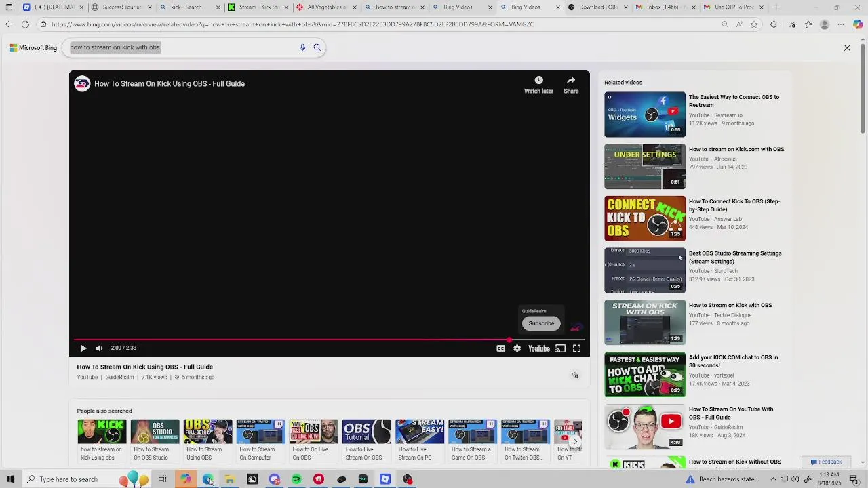Screen dimensions: 868x488
Task: Click the browser address bar URL
Action: tap(292, 24)
